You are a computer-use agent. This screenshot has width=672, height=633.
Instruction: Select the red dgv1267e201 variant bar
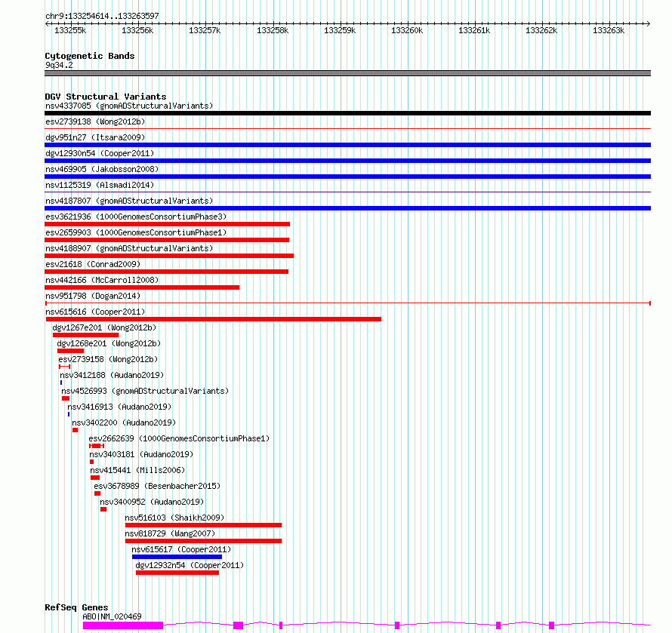(x=86, y=335)
